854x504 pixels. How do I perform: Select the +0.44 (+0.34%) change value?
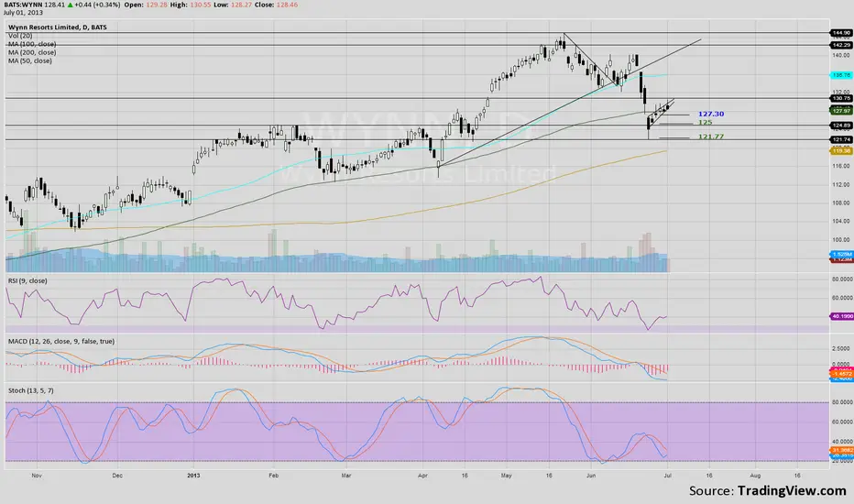98,5
